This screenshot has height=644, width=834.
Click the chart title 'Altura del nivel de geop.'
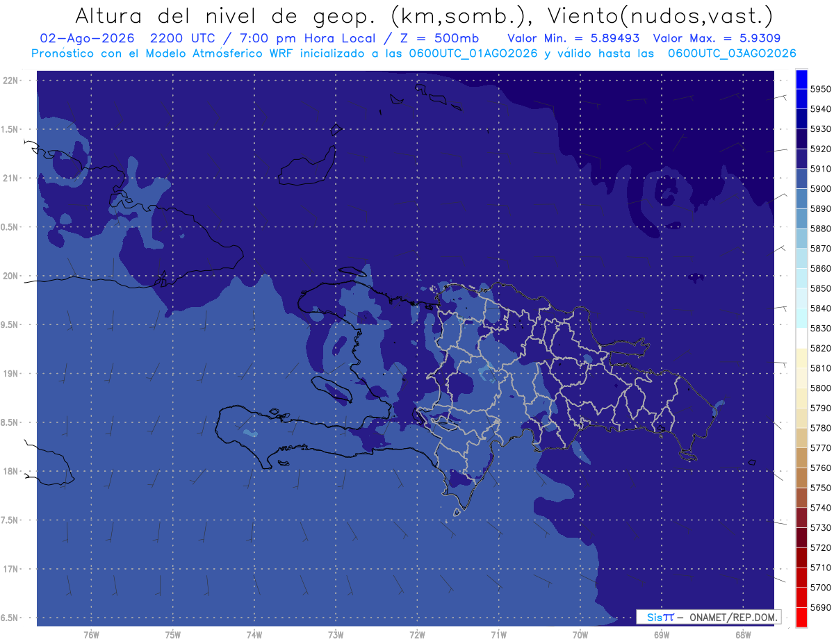(x=225, y=15)
